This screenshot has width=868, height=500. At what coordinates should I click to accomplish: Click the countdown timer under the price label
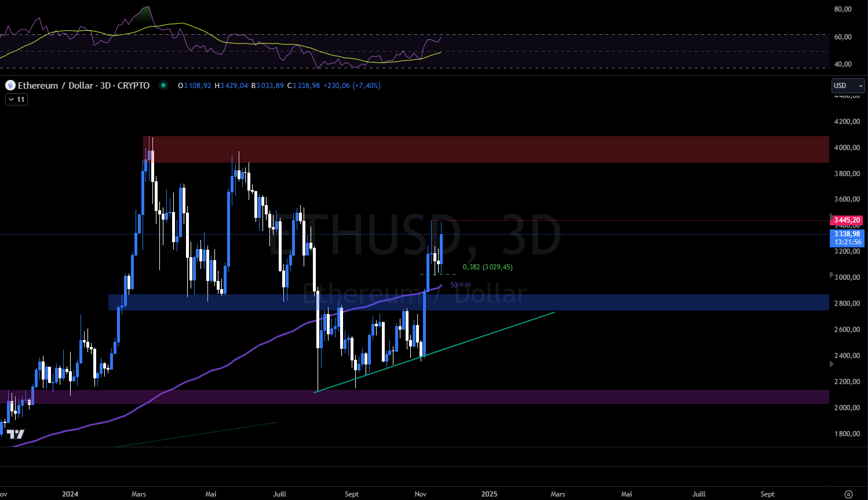tap(847, 241)
